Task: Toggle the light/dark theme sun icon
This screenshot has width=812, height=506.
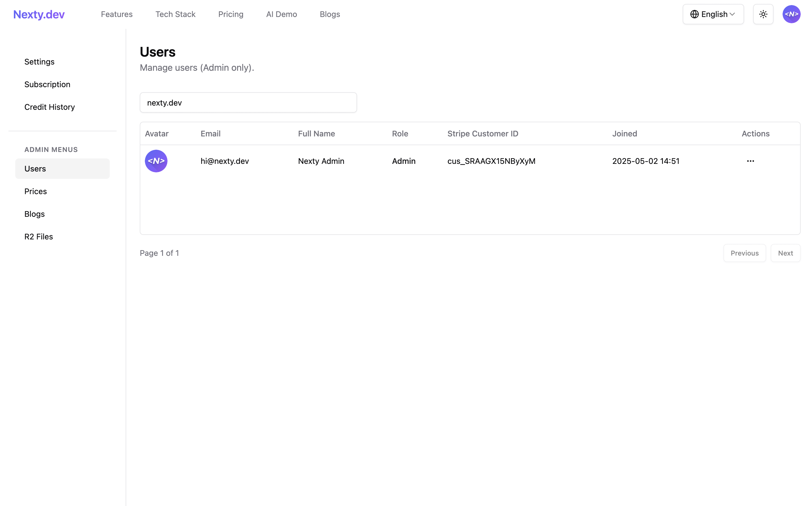Action: [763, 14]
